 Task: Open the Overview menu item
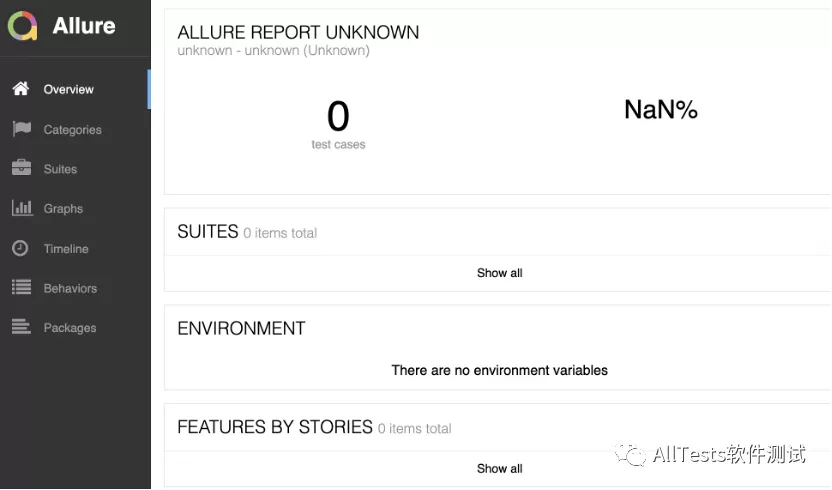point(68,89)
